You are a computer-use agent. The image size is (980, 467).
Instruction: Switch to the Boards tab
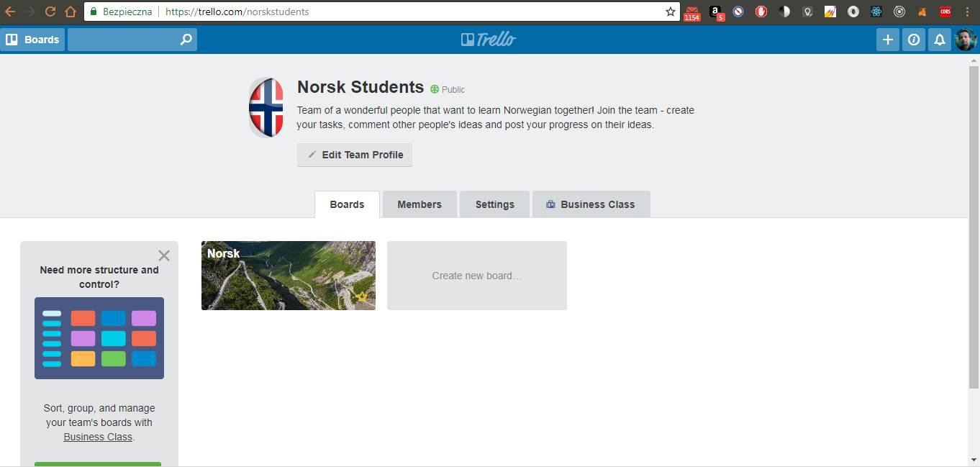347,204
